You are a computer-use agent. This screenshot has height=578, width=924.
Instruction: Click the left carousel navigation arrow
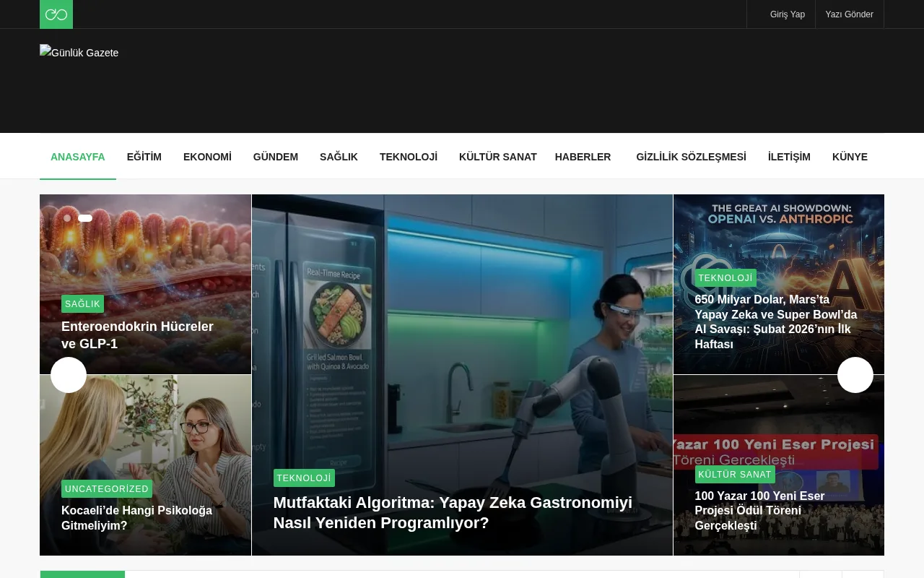[68, 375]
